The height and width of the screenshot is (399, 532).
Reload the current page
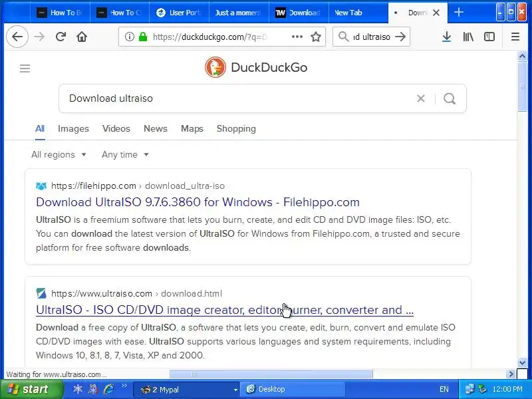tap(61, 37)
